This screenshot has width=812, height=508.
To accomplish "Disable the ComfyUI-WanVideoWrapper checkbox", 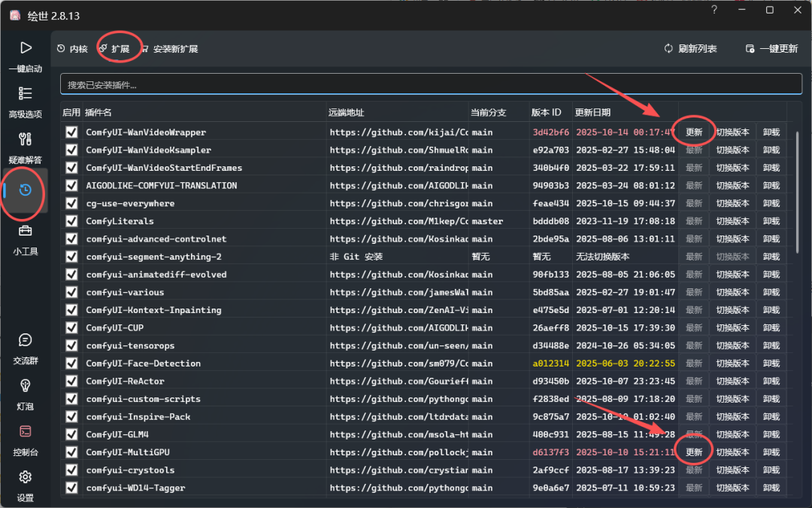I will 71,132.
